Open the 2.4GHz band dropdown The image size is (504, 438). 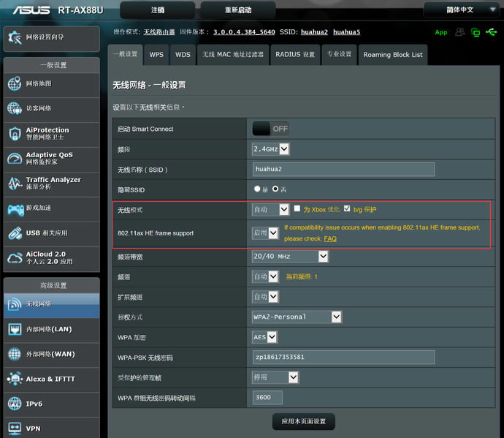click(x=270, y=149)
